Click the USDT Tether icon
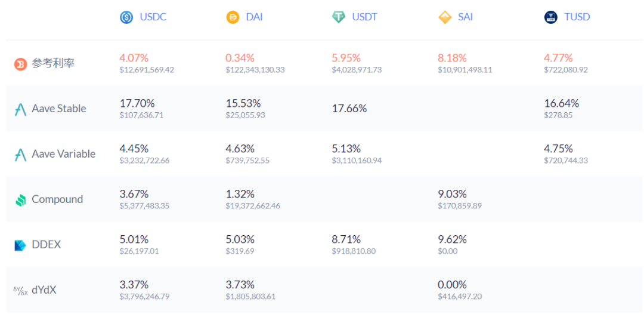This screenshot has height=314, width=644. pyautogui.click(x=339, y=17)
